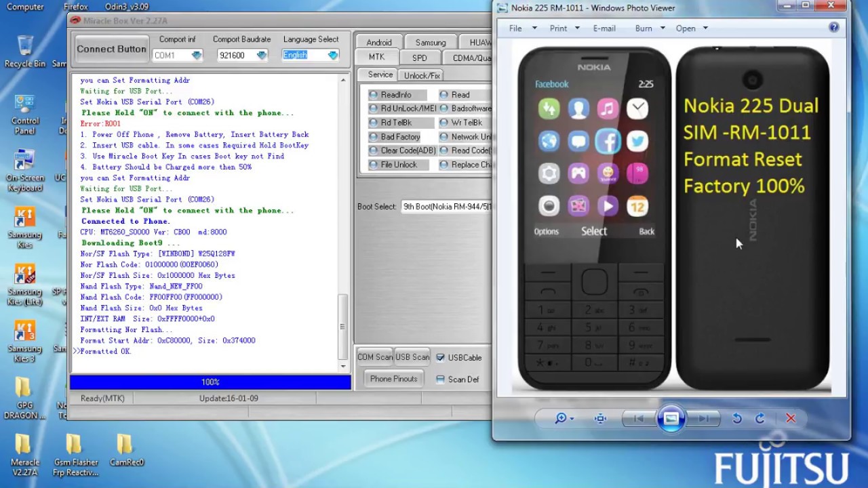The image size is (868, 488).
Task: Select the Samsung Kies (Lite) shortcut
Action: point(24,285)
